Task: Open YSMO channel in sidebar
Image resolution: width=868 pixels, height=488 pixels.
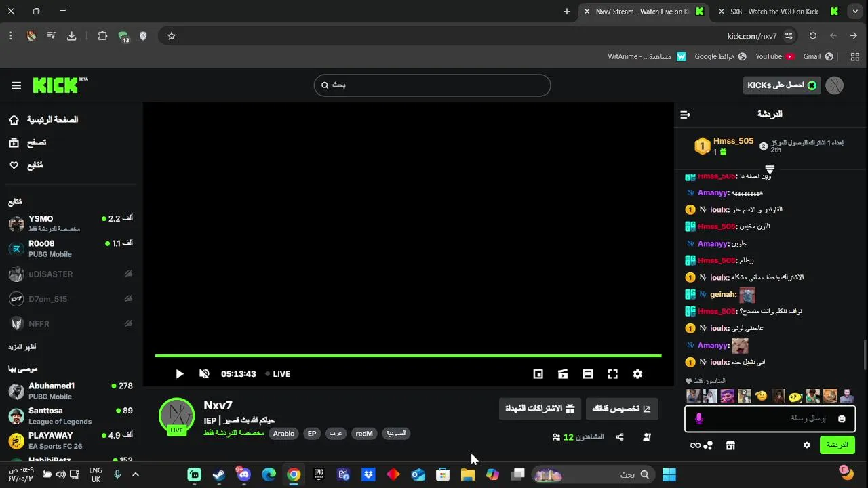Action: (x=71, y=224)
